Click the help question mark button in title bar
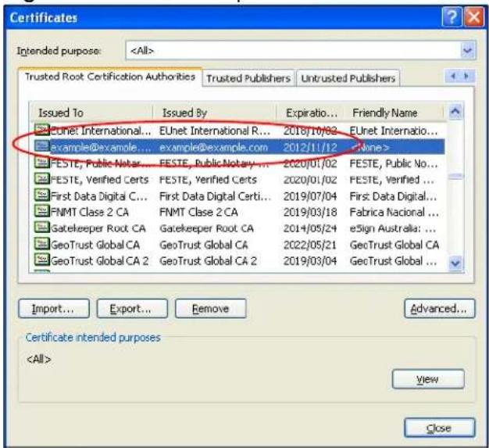The image size is (489, 448). click(x=452, y=17)
